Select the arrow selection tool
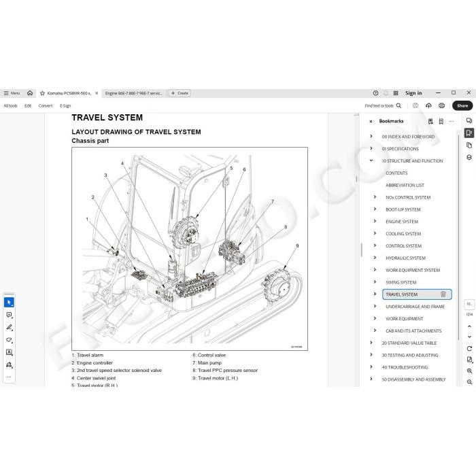Viewport: 476px width, 476px height. (x=9, y=303)
